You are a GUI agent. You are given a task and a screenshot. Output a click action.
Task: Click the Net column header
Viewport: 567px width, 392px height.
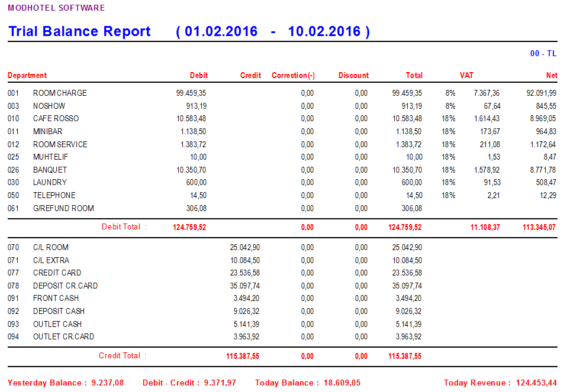point(551,76)
